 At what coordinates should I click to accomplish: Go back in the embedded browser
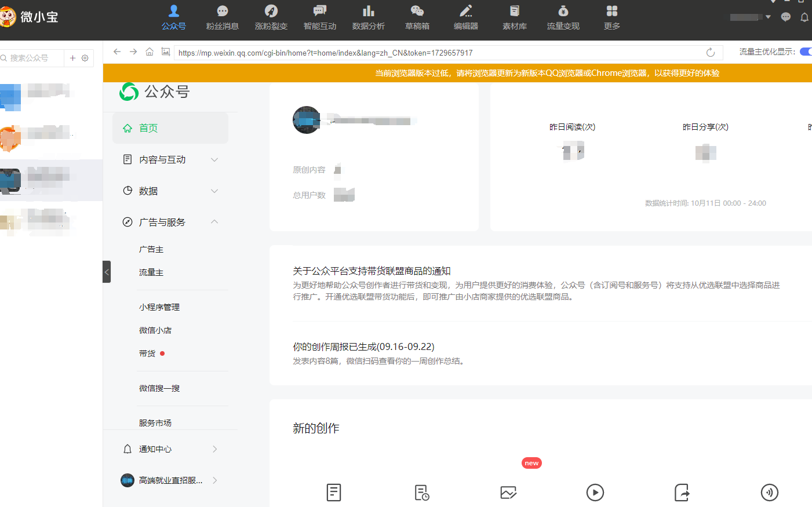tap(117, 52)
